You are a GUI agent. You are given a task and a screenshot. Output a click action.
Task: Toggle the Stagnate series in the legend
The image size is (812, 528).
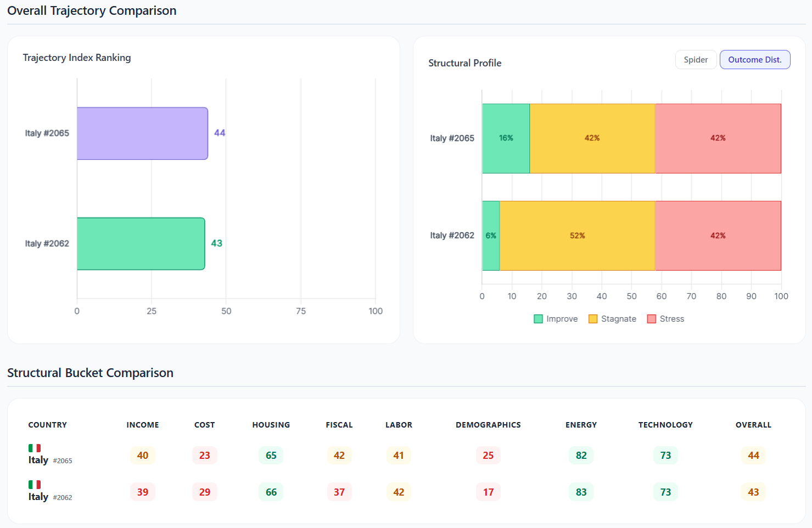pyautogui.click(x=612, y=319)
